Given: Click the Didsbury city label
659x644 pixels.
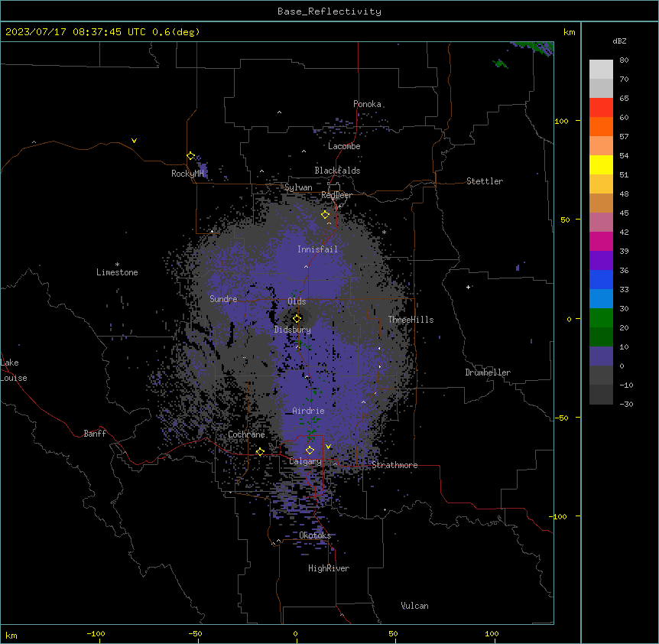Looking at the screenshot, I should click(293, 330).
